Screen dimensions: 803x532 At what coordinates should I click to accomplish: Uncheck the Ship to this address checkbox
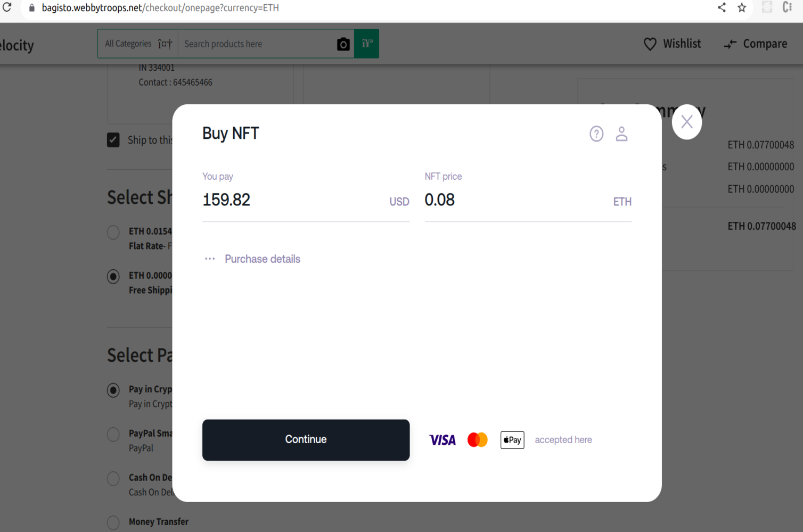pyautogui.click(x=113, y=139)
